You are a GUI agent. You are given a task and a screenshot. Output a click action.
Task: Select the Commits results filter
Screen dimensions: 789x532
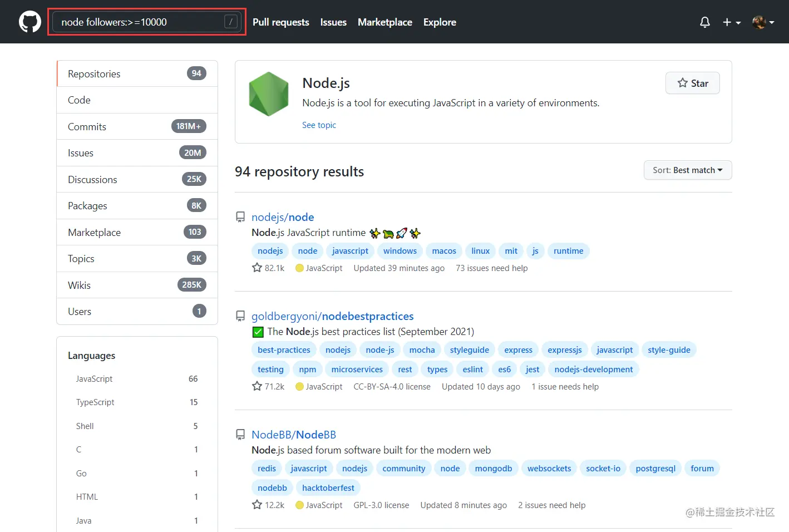point(137,126)
